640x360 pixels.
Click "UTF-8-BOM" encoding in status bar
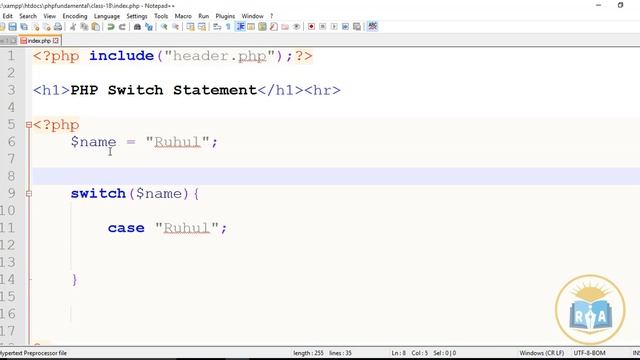(589, 353)
